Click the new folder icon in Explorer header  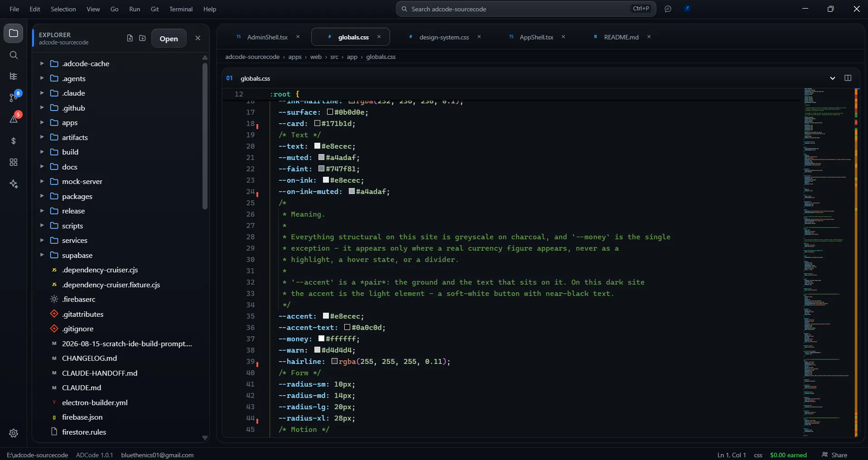(142, 38)
